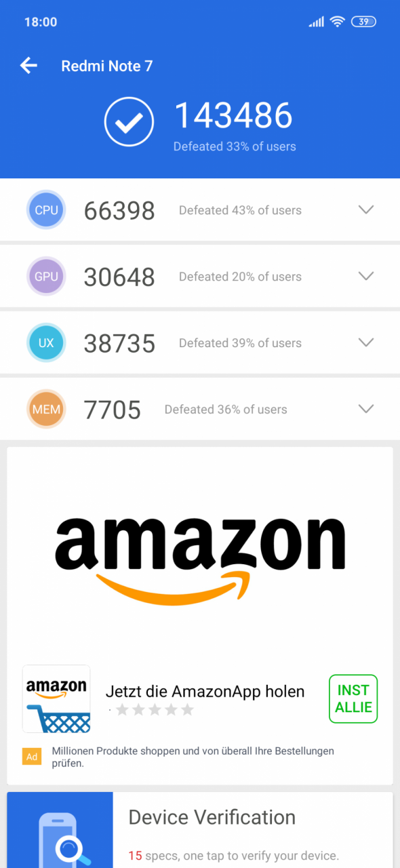Tap the back arrow icon
This screenshot has height=868, width=400.
28,66
